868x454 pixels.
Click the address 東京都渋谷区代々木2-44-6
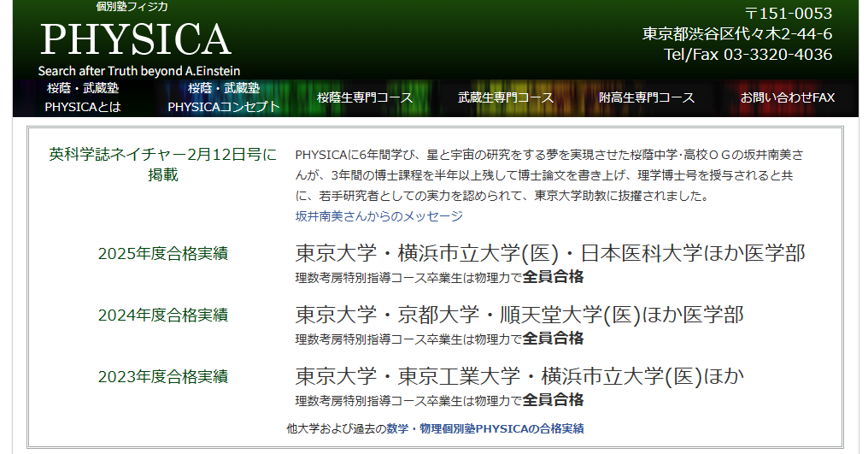(x=737, y=34)
